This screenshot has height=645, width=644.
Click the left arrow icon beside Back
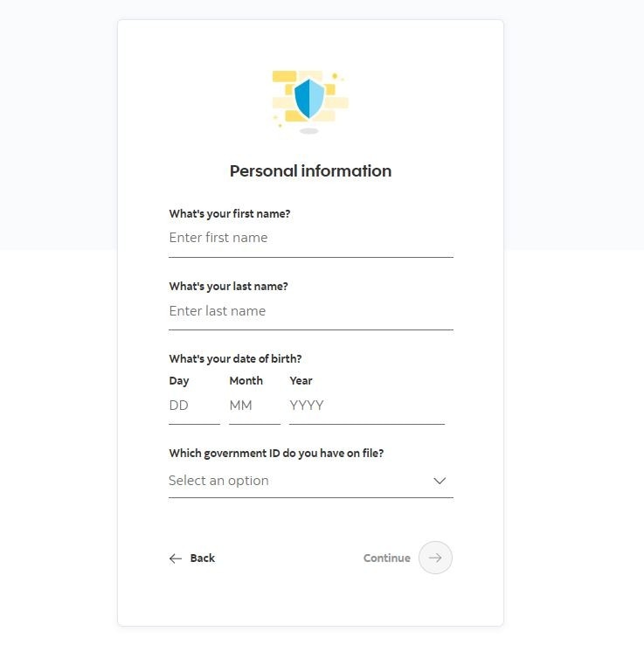pos(176,558)
